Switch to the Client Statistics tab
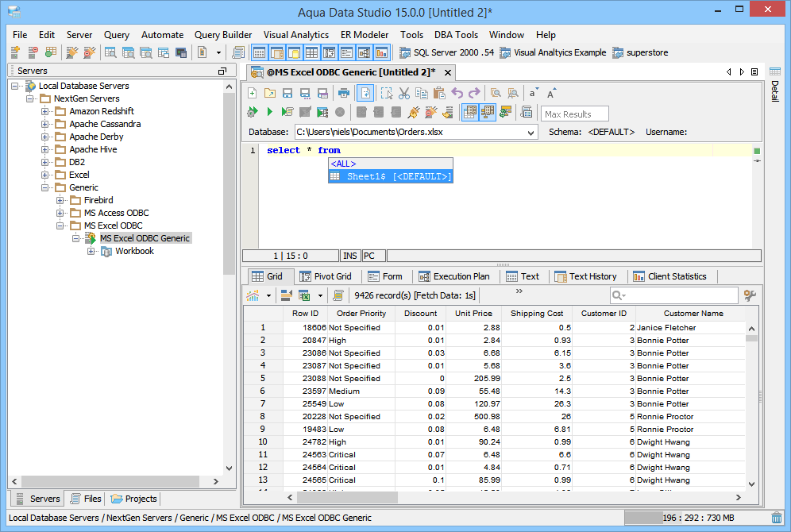The image size is (791, 532). [x=670, y=276]
